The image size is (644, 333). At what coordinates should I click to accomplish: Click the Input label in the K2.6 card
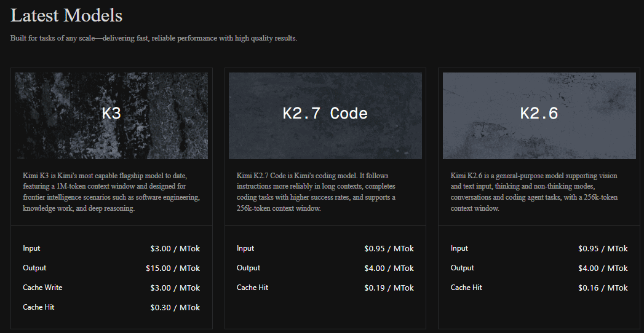point(459,248)
